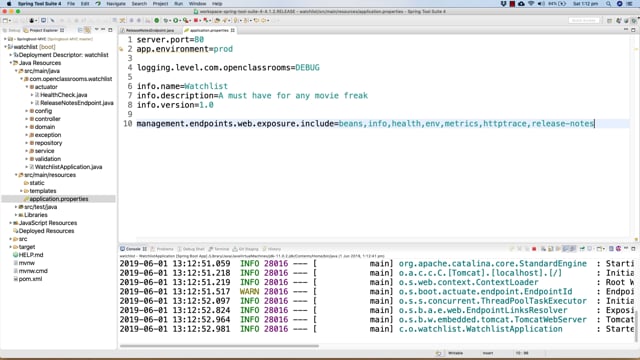
Task: Open the Window menu
Action: [197, 4]
